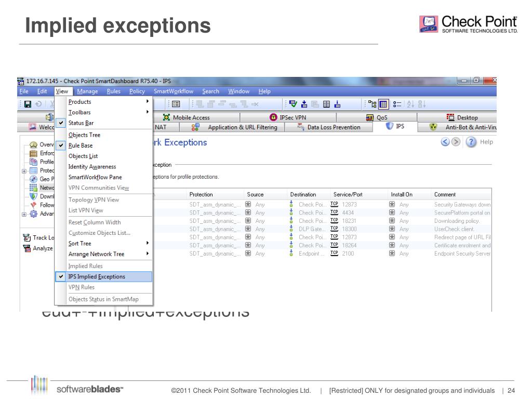The height and width of the screenshot is (399, 532).
Task: Click the Help question mark icon
Action: point(471,142)
